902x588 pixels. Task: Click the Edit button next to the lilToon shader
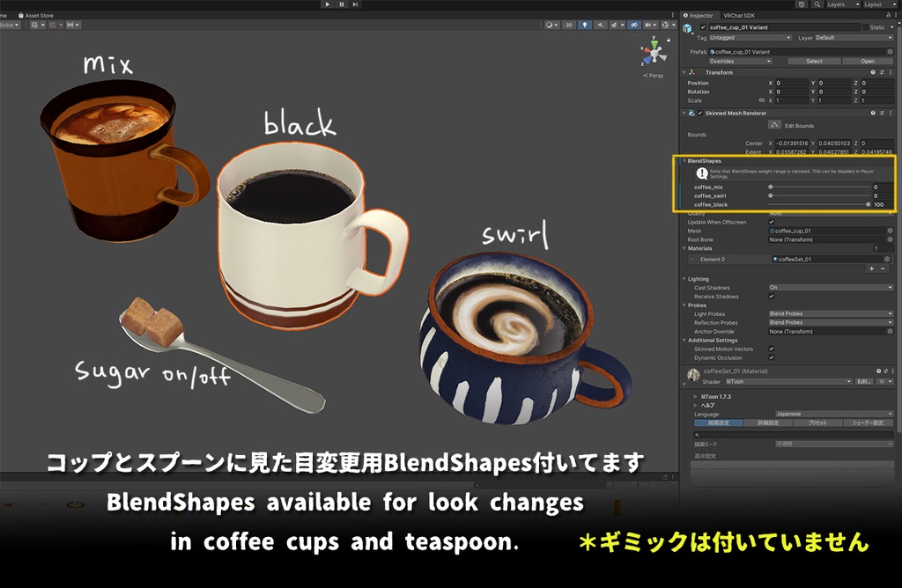(864, 381)
